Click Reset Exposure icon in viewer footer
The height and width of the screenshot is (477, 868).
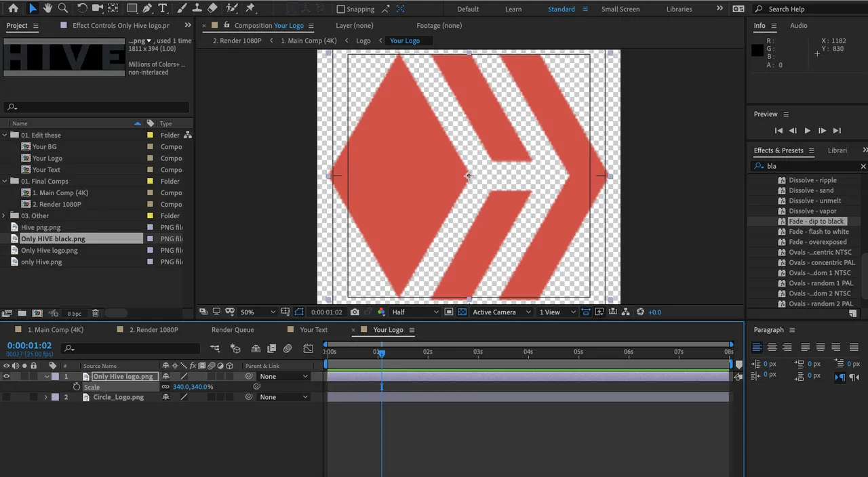[642, 312]
